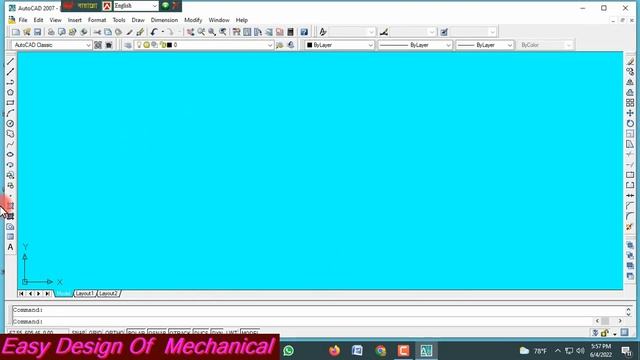Select the Mirror modify tool
Image resolution: width=640 pixels, height=360 pixels.
(630, 82)
